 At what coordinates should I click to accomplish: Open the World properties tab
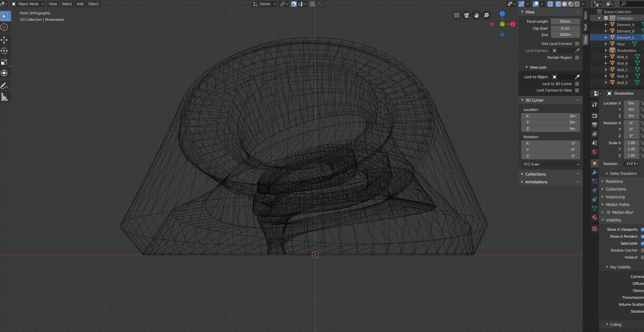594,152
